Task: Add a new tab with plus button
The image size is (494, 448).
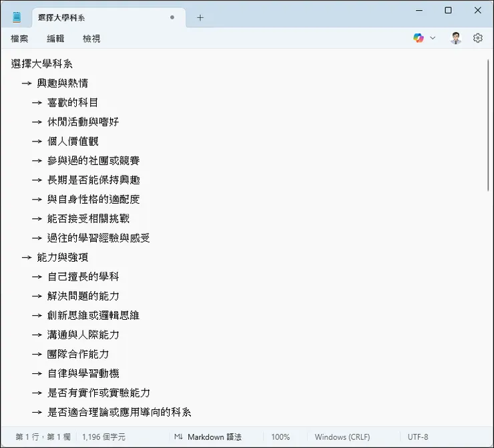Action: 200,17
